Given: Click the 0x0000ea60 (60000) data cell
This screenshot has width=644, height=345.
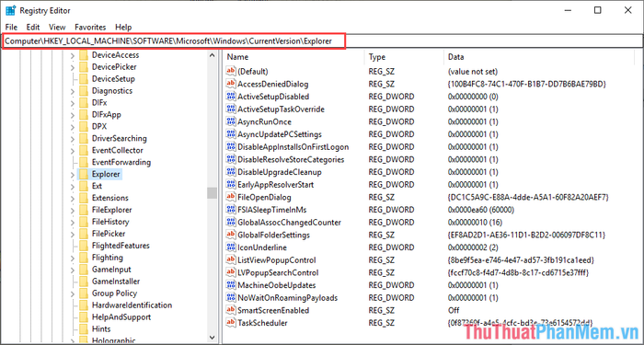Looking at the screenshot, I should 481,210.
